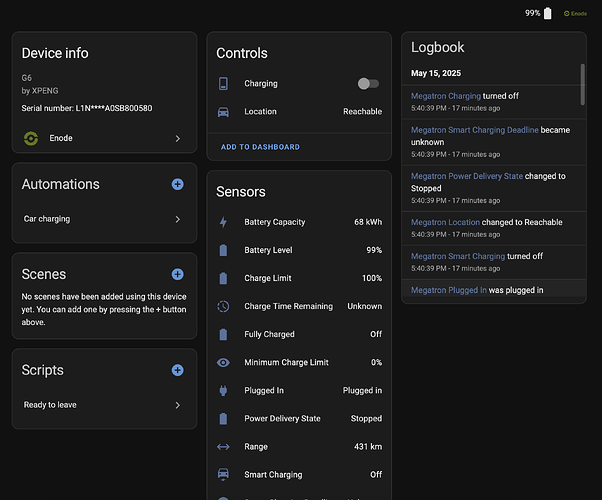Open Megatron Plugged In logbook link
Image resolution: width=602 pixels, height=500 pixels.
449,290
